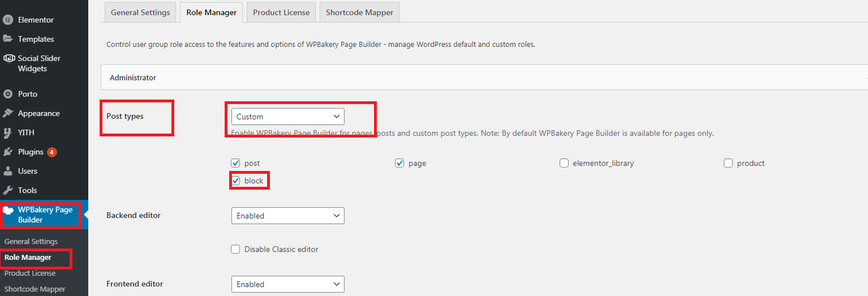Open the Backend editor dropdown
This screenshot has height=296, width=868.
(288, 215)
